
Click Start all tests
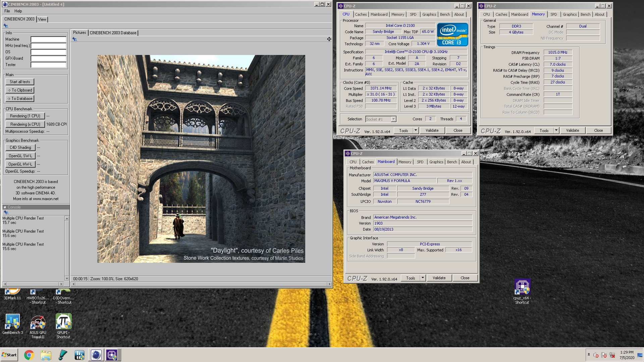[20, 82]
